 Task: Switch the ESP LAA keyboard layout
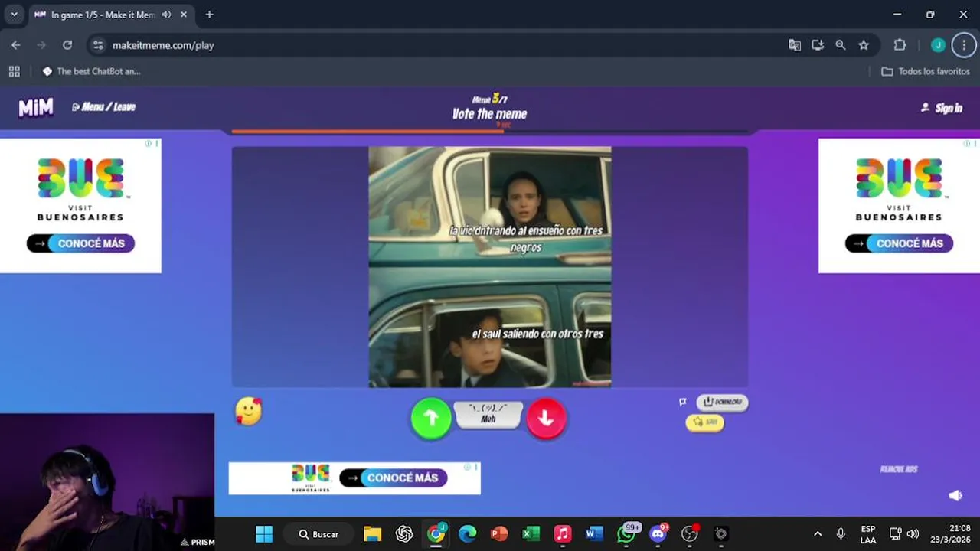tap(868, 534)
